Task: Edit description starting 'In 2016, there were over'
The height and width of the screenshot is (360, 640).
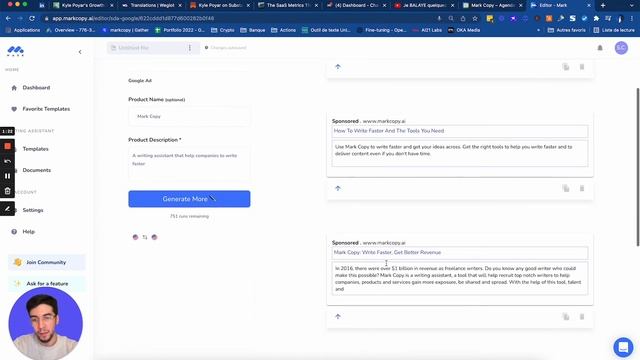Action: 460,278
